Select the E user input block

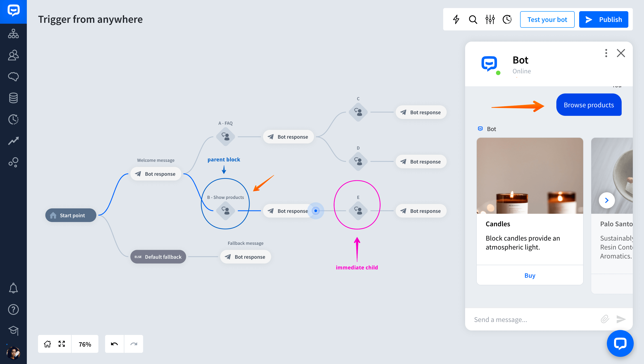pos(358,211)
